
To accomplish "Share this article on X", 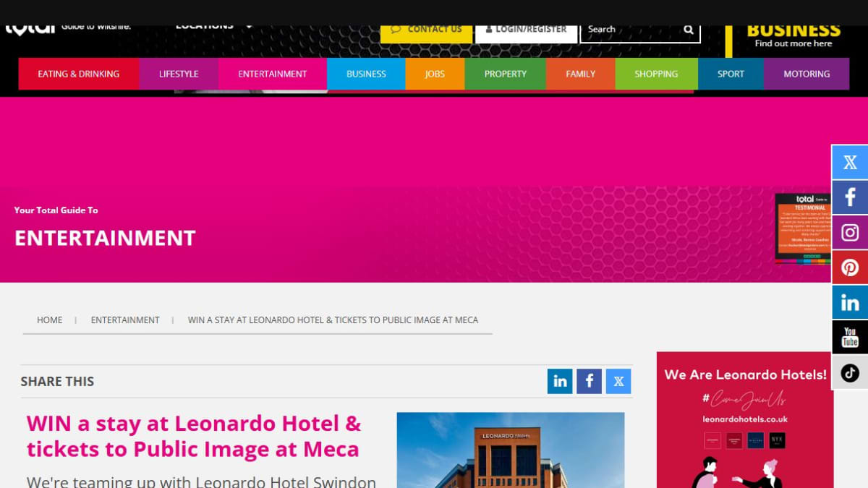I will (x=618, y=381).
